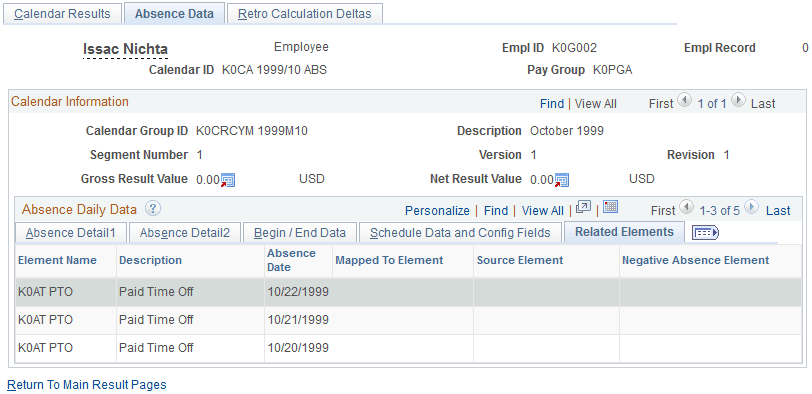Open Absence Detail2 grid tab
Screen dimensions: 812x394
tap(185, 233)
